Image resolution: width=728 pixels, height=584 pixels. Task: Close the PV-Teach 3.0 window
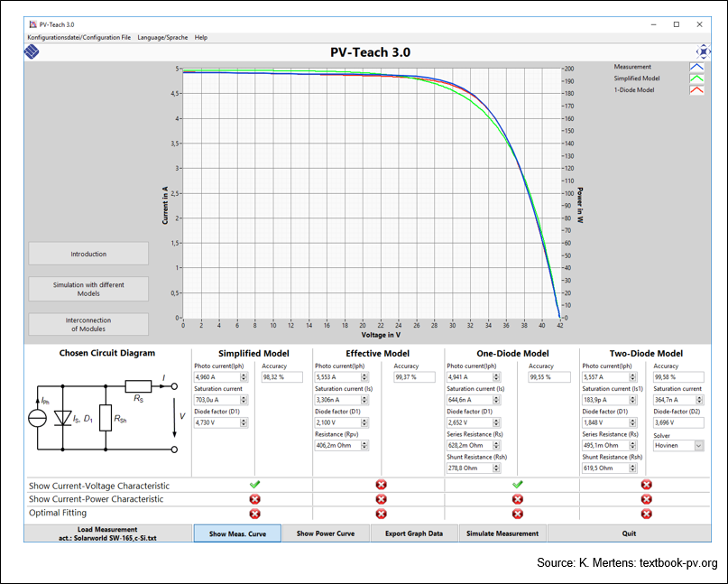(699, 24)
